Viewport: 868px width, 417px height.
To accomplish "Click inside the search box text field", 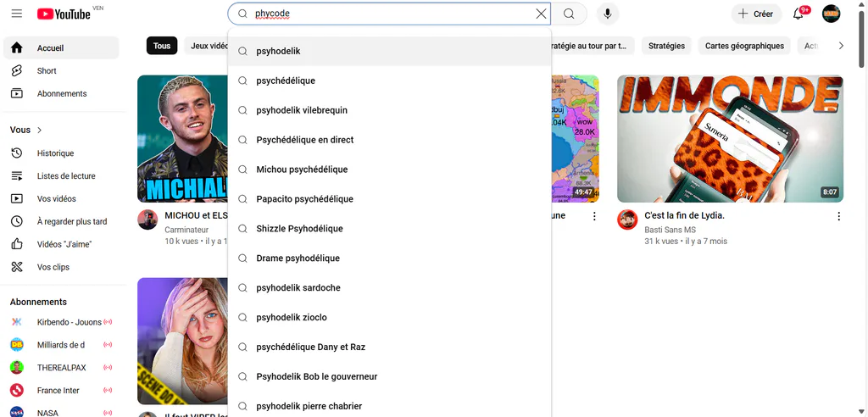I will 390,14.
